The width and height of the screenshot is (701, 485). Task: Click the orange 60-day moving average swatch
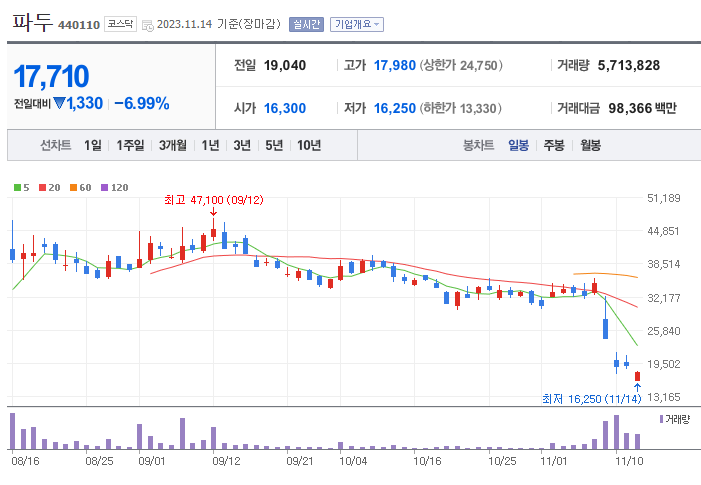pos(73,188)
